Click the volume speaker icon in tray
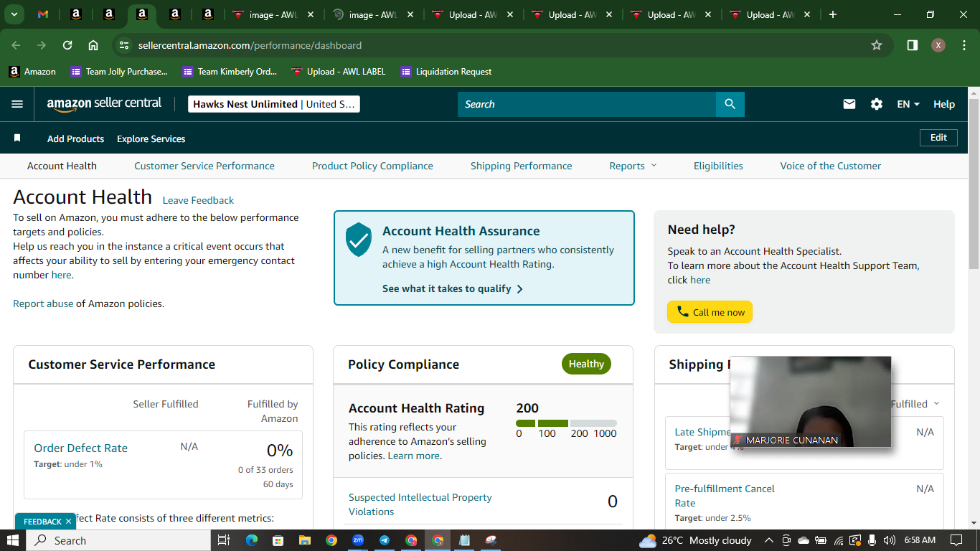Screen dimensions: 980x551 (x=890, y=540)
